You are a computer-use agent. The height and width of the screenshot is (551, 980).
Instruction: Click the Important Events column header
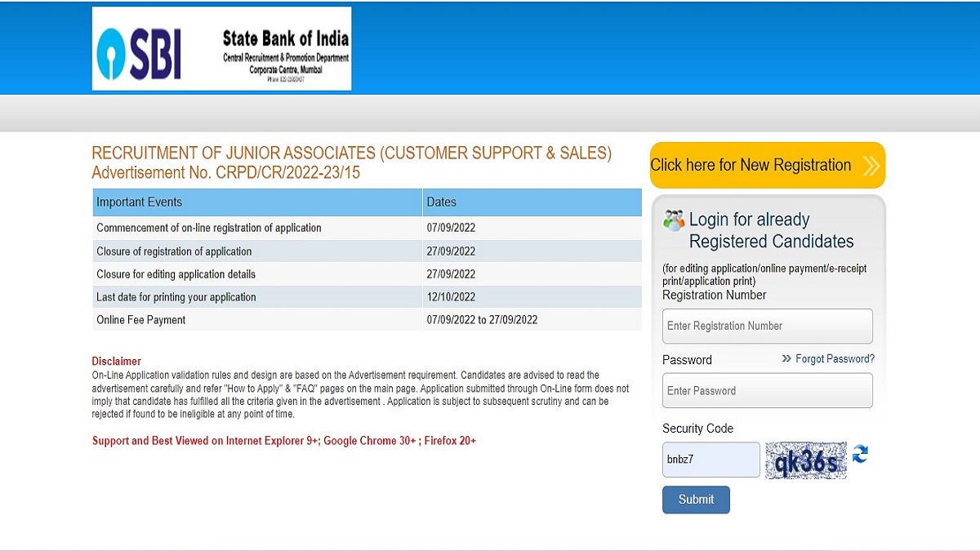coord(139,202)
